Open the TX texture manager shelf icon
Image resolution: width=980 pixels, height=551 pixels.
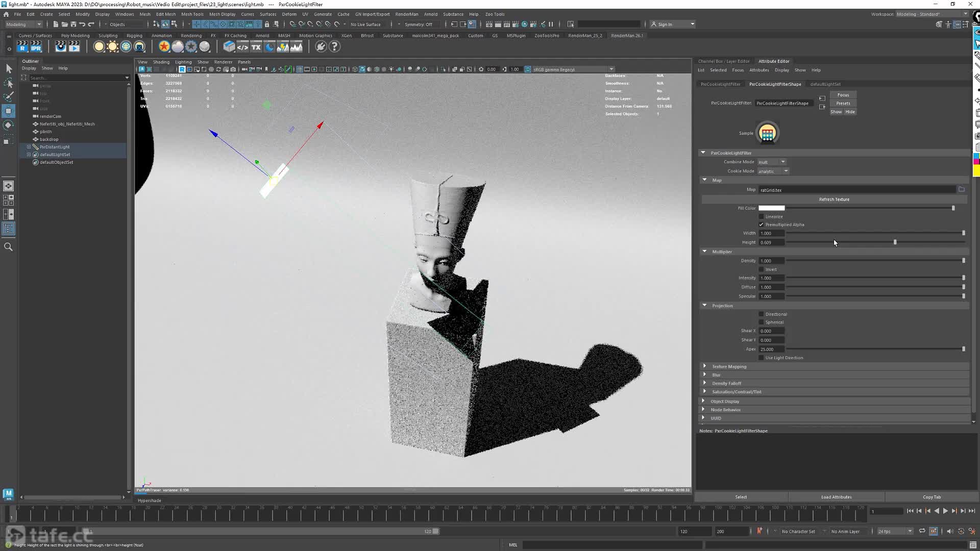[x=256, y=47]
